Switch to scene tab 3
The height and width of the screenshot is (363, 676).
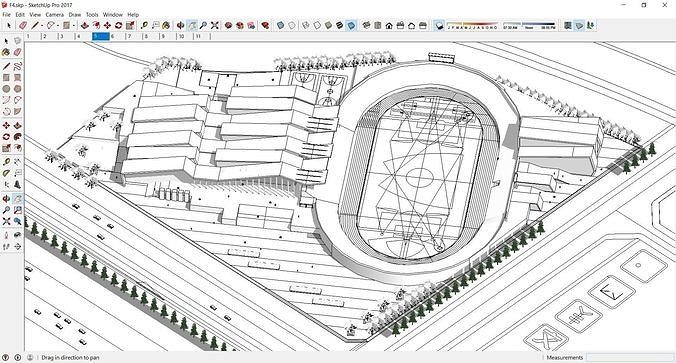[x=66, y=36]
